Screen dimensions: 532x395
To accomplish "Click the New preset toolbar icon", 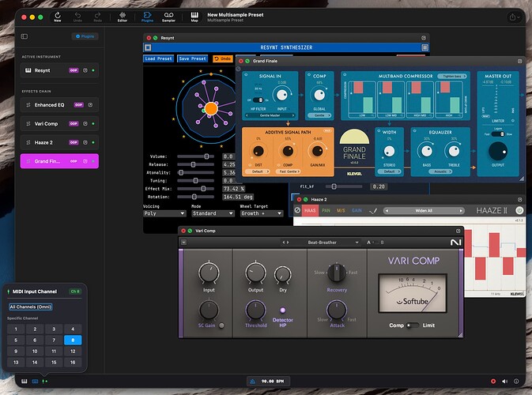I will click(58, 17).
